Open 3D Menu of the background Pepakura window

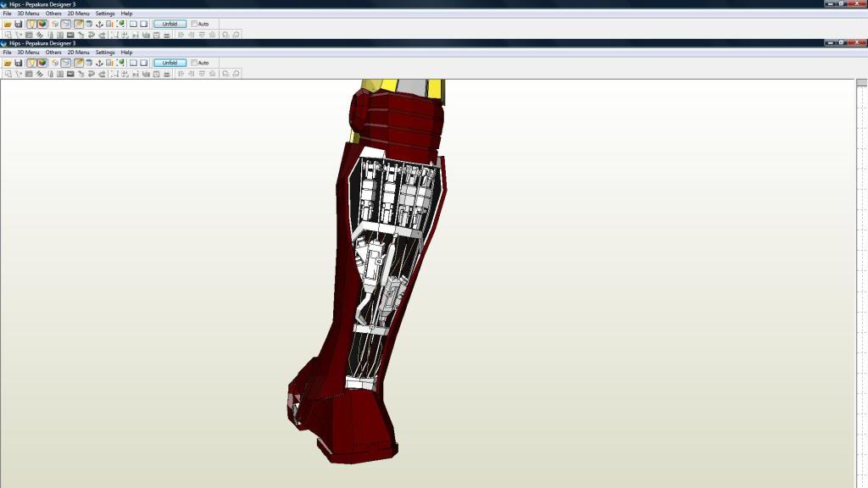click(x=28, y=14)
